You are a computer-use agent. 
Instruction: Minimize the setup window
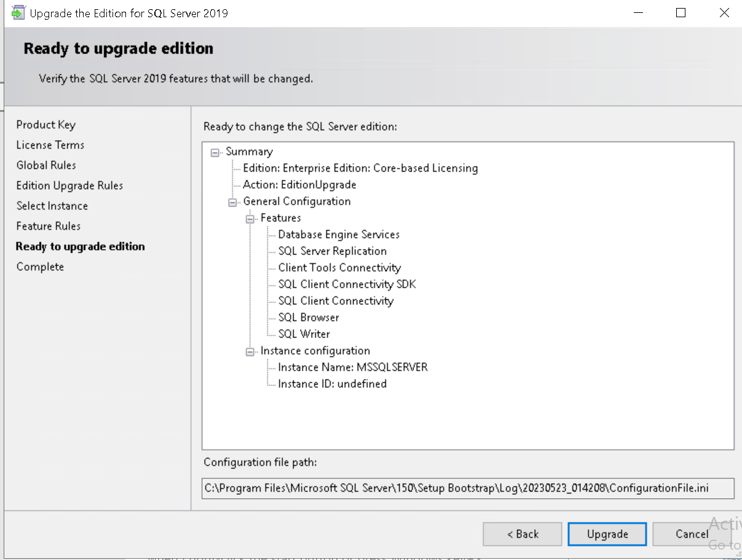637,13
